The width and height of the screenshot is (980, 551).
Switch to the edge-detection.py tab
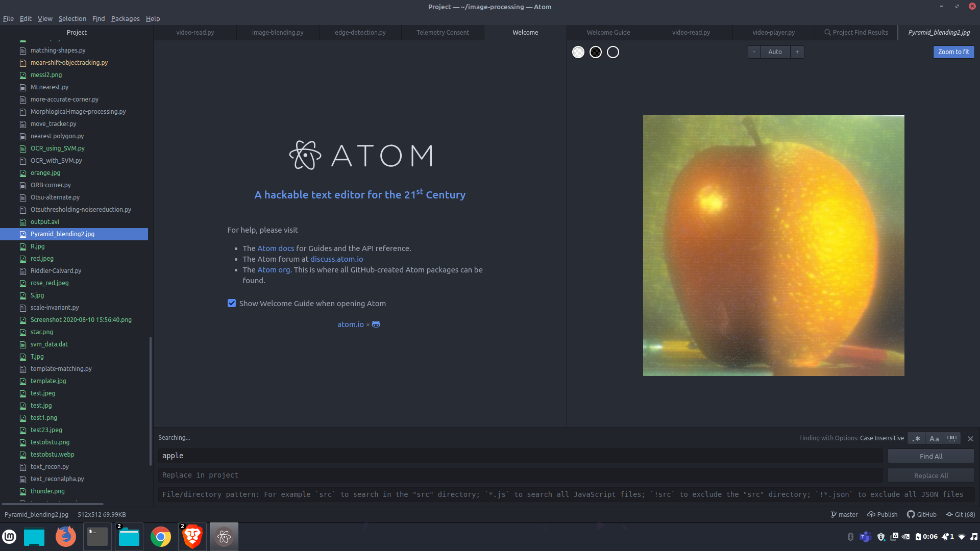click(x=360, y=32)
